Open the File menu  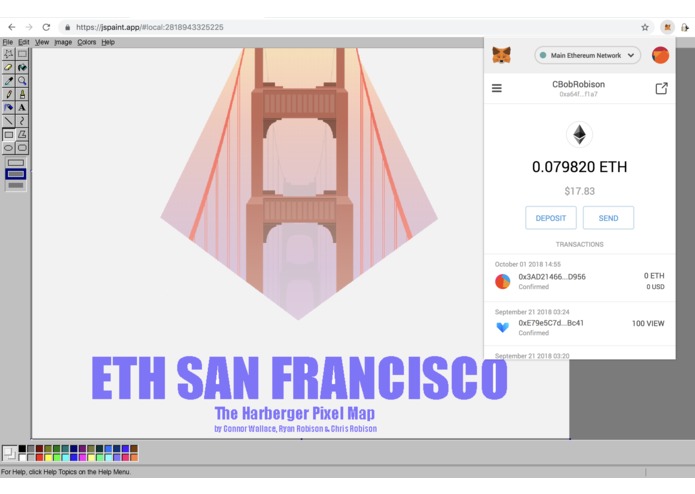pos(8,42)
